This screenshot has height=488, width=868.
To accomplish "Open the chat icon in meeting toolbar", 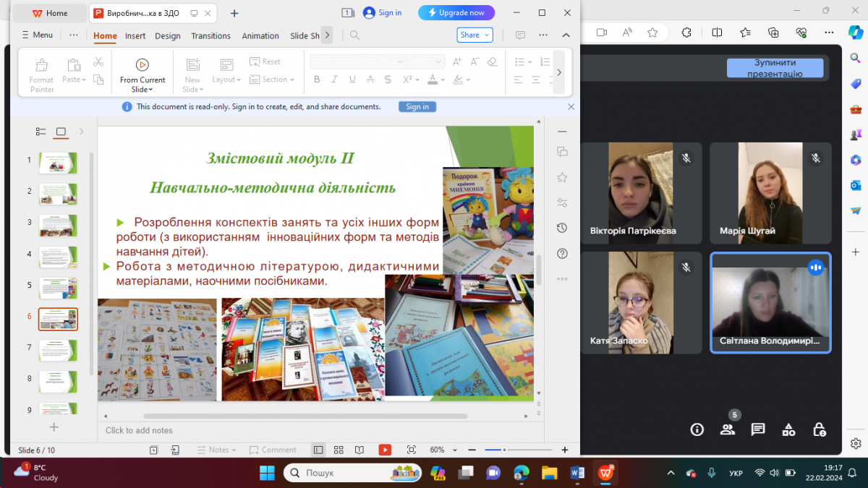I will [x=758, y=429].
